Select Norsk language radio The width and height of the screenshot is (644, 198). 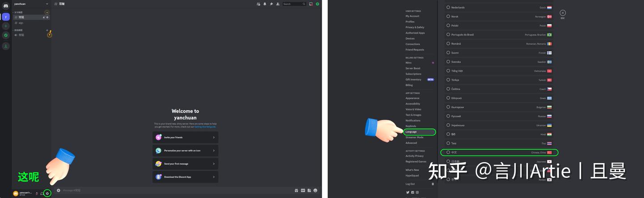click(x=448, y=17)
